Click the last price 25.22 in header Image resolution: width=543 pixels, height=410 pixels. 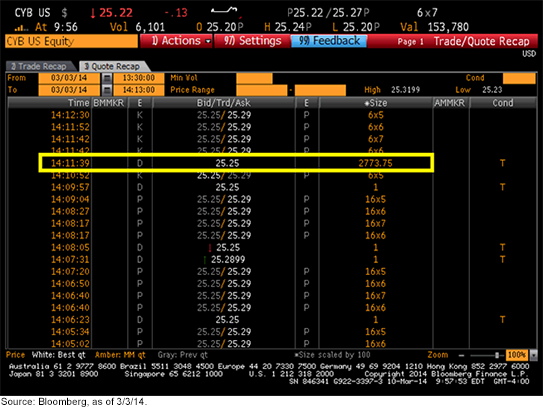pyautogui.click(x=116, y=13)
